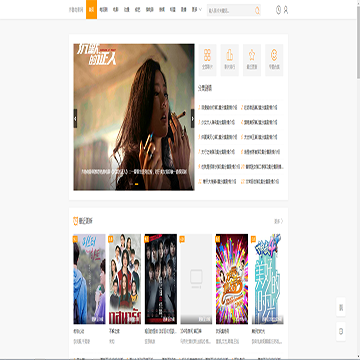
Task: Focus the search input field
Action: coord(231,10)
